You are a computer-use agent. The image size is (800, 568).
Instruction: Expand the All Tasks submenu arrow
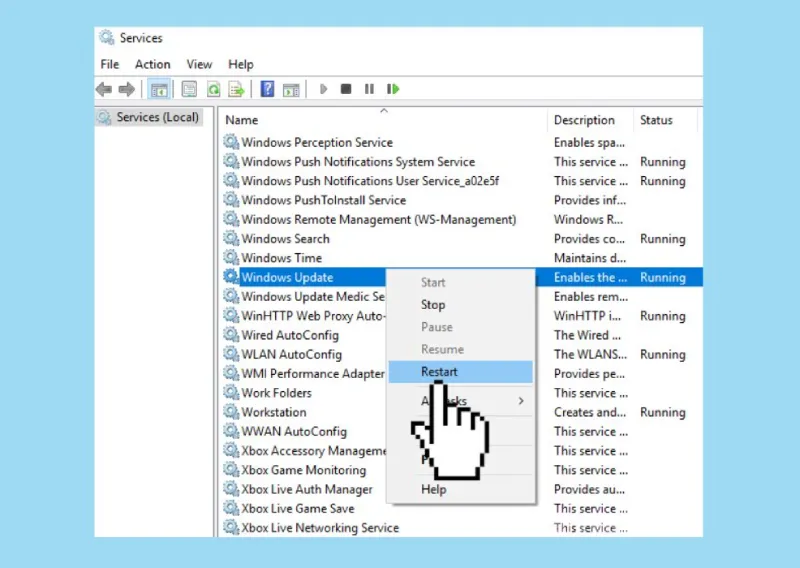[x=521, y=401]
